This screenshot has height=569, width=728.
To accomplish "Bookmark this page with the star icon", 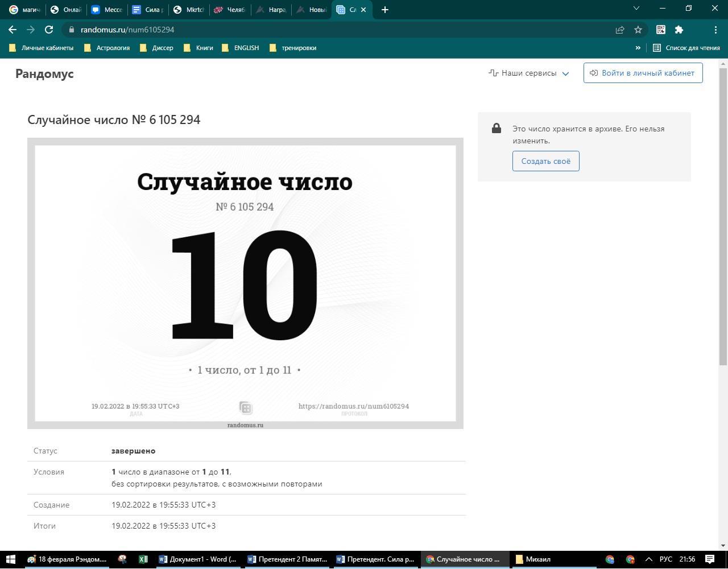I will click(638, 30).
